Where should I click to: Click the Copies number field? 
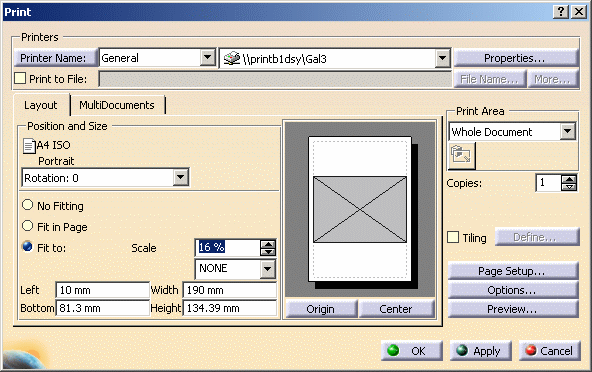549,183
